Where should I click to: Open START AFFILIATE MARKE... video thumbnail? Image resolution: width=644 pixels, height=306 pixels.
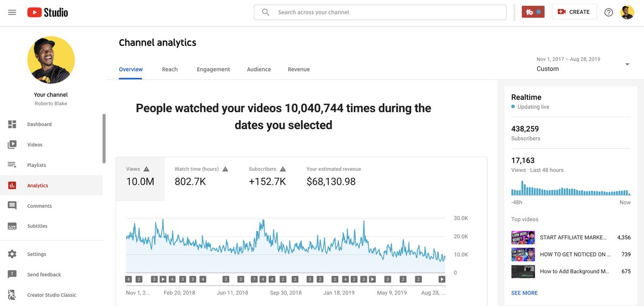523,237
